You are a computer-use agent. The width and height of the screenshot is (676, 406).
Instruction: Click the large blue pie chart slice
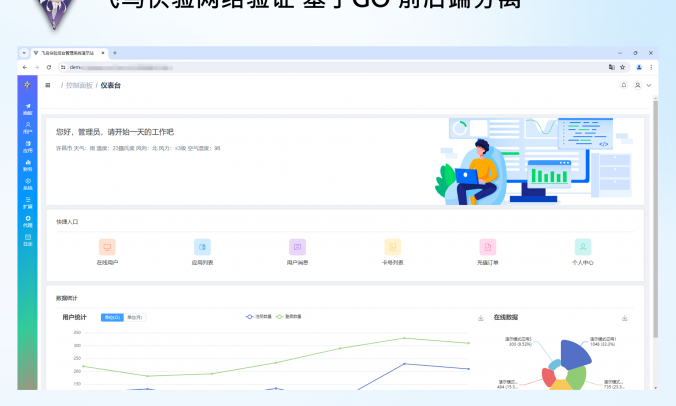(576, 353)
